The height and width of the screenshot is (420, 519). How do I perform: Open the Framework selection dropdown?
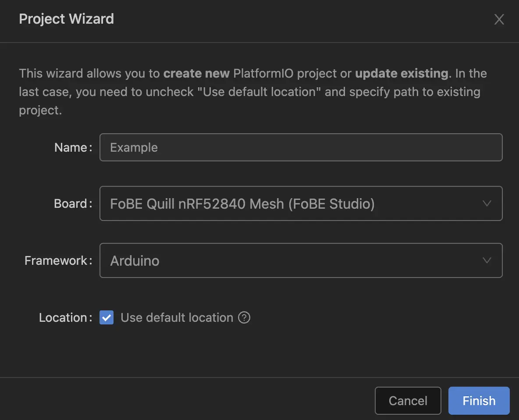[x=301, y=260]
